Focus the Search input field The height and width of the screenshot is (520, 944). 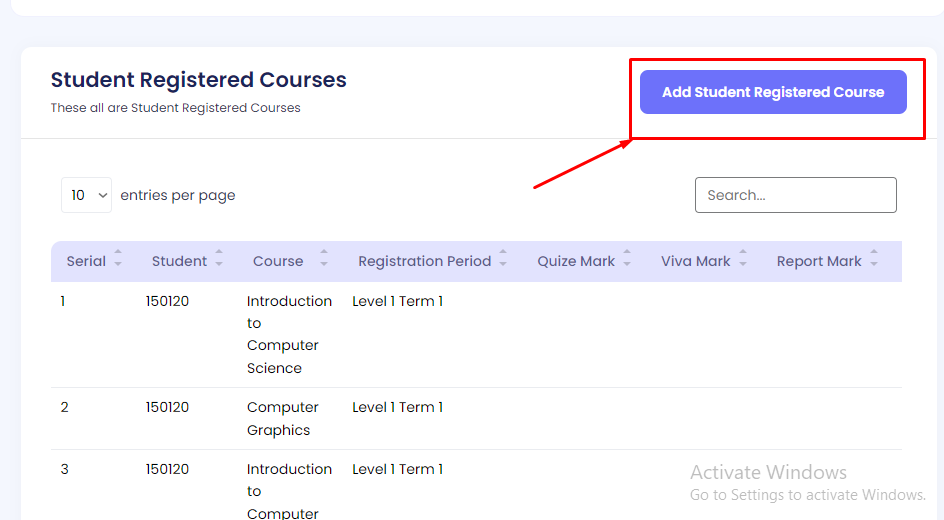click(x=795, y=195)
